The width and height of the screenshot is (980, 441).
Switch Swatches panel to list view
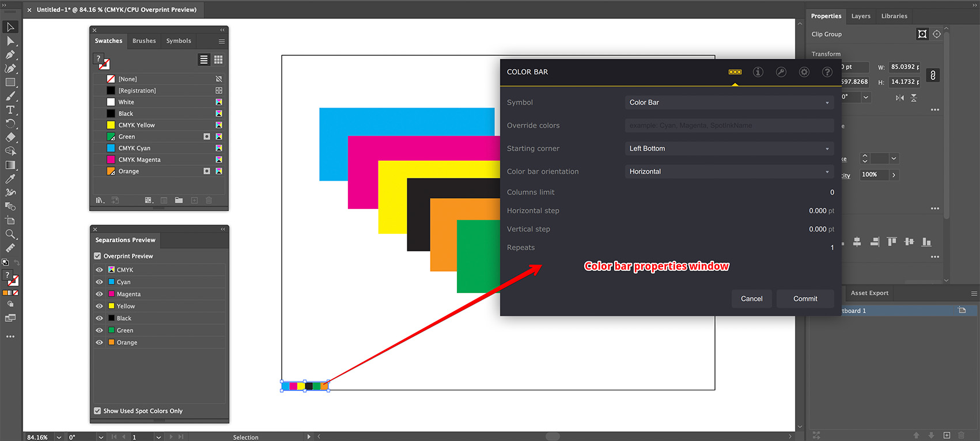[x=204, y=59]
